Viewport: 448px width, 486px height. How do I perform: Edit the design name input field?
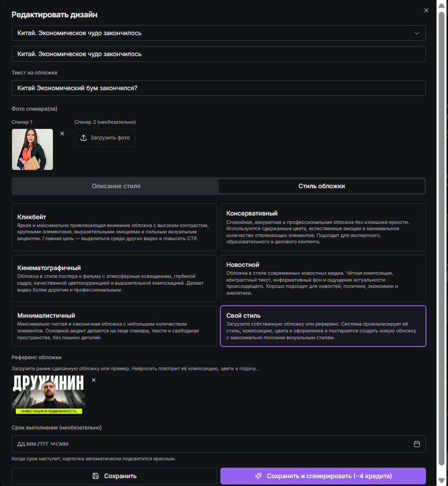click(x=219, y=54)
